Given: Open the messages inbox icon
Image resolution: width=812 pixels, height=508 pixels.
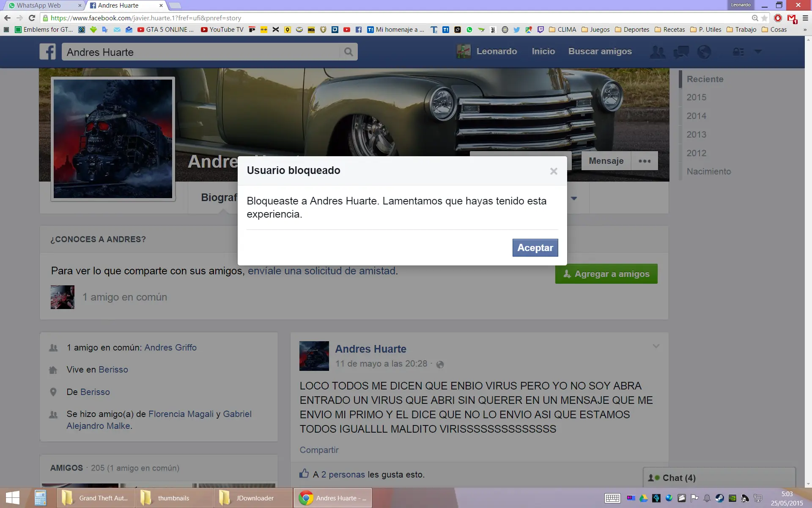Looking at the screenshot, I should (681, 52).
